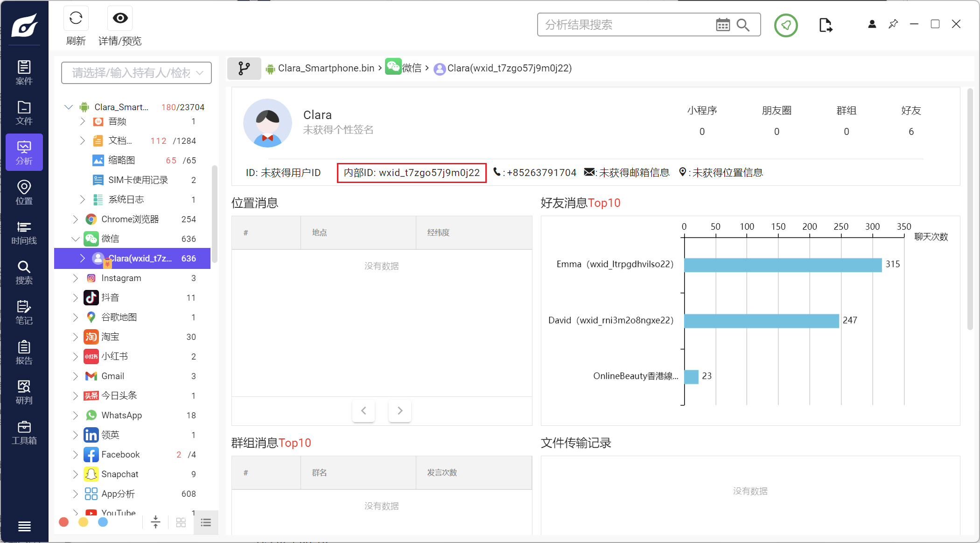The image size is (980, 543).
Task: Click the forward navigation arrow button
Action: tap(399, 410)
